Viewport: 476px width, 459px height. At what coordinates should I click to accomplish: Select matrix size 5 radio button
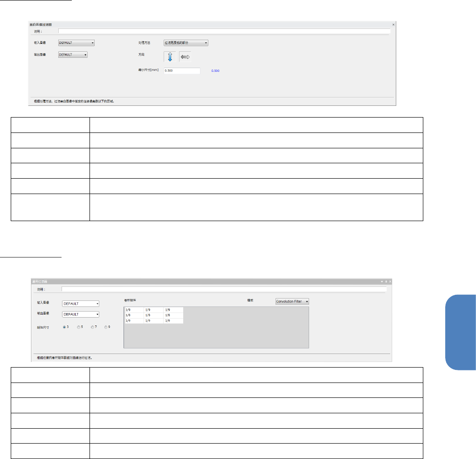point(78,327)
